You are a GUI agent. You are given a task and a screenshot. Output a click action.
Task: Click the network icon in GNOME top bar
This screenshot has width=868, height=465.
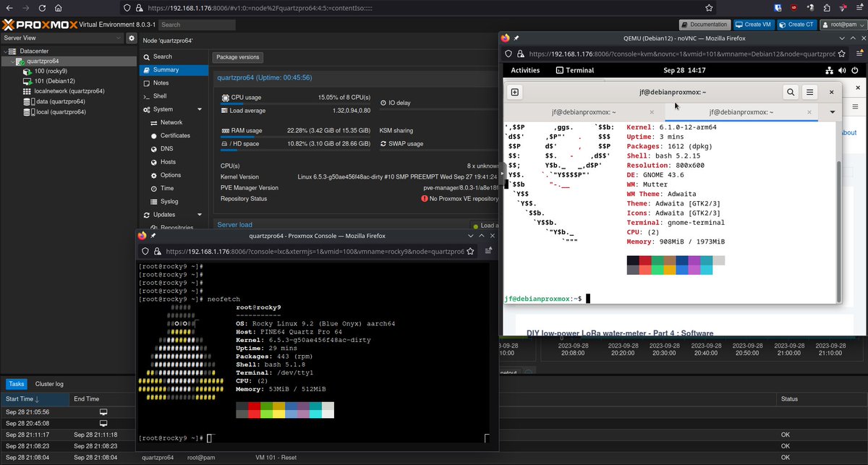(x=830, y=70)
